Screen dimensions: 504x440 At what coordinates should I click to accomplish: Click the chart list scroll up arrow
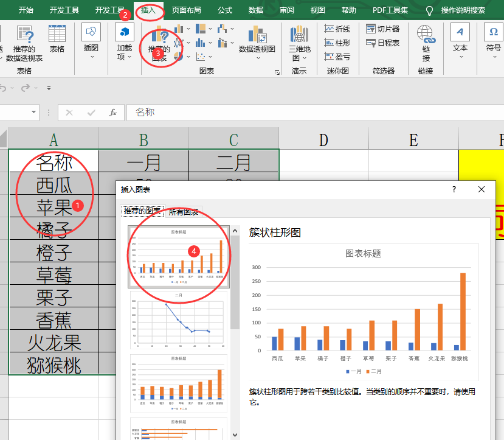point(235,231)
